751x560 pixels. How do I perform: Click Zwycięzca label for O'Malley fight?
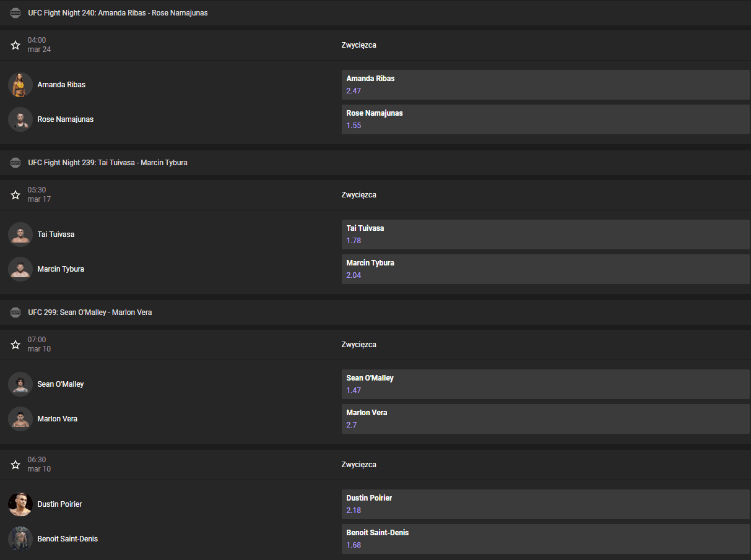pyautogui.click(x=359, y=345)
